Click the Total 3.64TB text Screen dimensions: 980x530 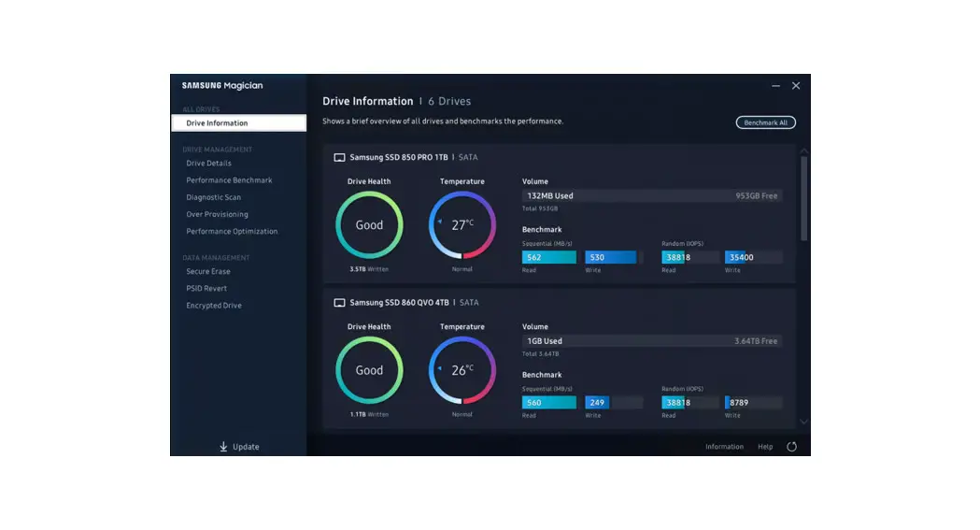[541, 353]
